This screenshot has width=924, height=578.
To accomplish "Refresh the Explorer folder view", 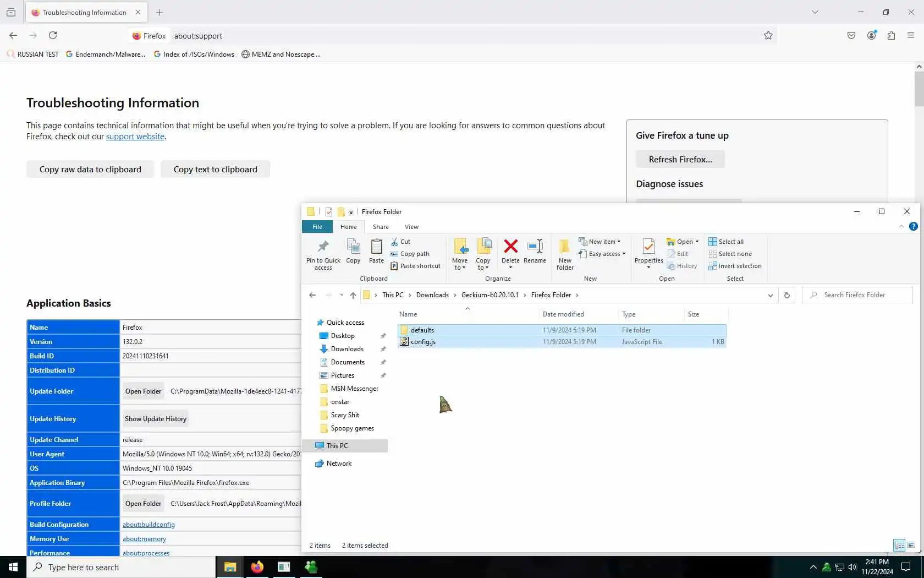I will click(x=787, y=295).
